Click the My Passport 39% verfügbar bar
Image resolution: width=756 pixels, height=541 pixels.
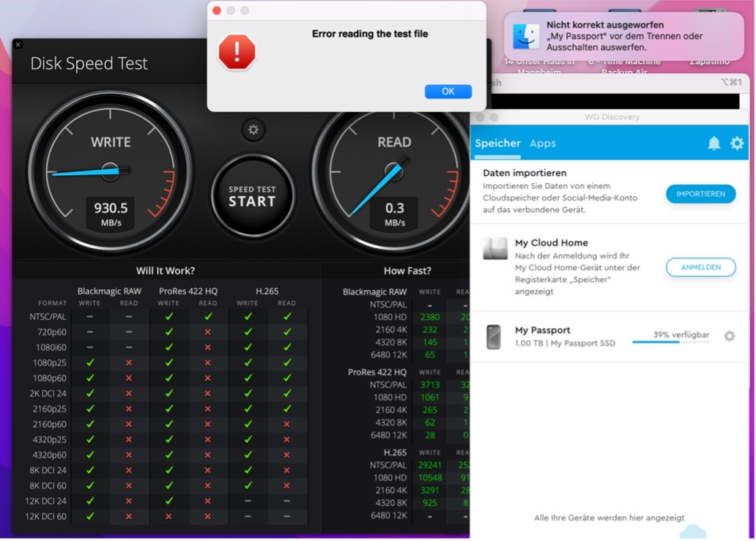pyautogui.click(x=671, y=342)
